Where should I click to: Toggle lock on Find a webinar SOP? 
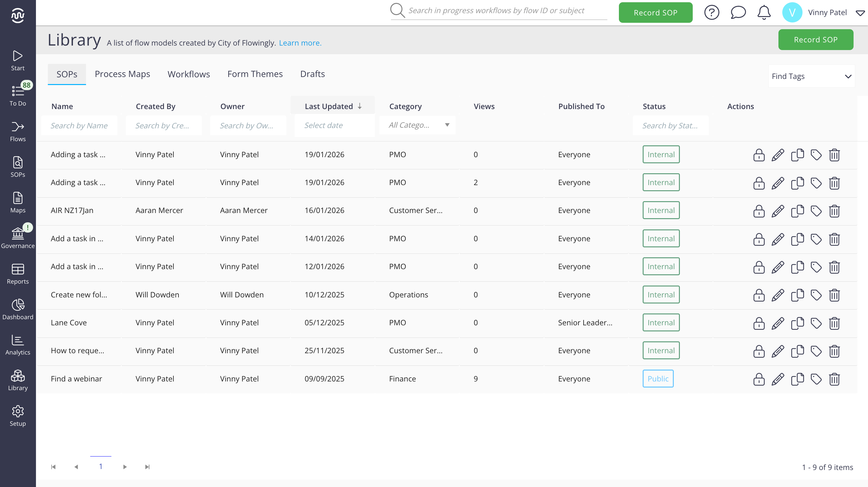coord(759,379)
